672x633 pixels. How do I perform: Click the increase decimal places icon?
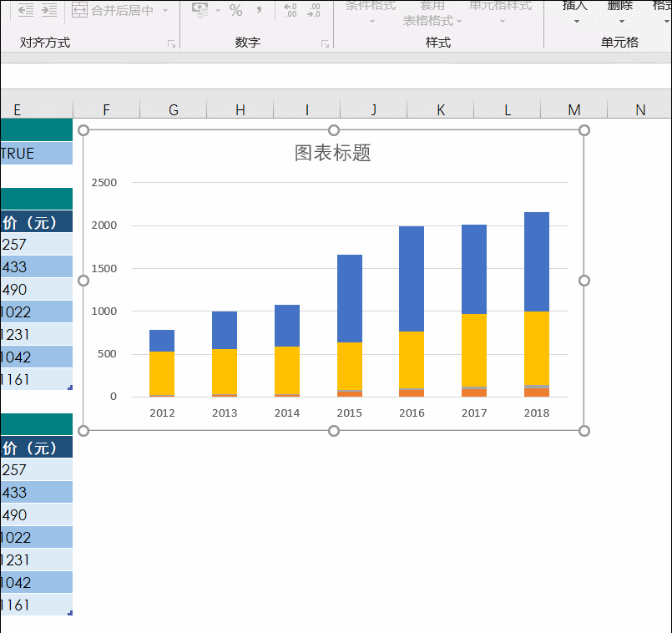point(291,10)
